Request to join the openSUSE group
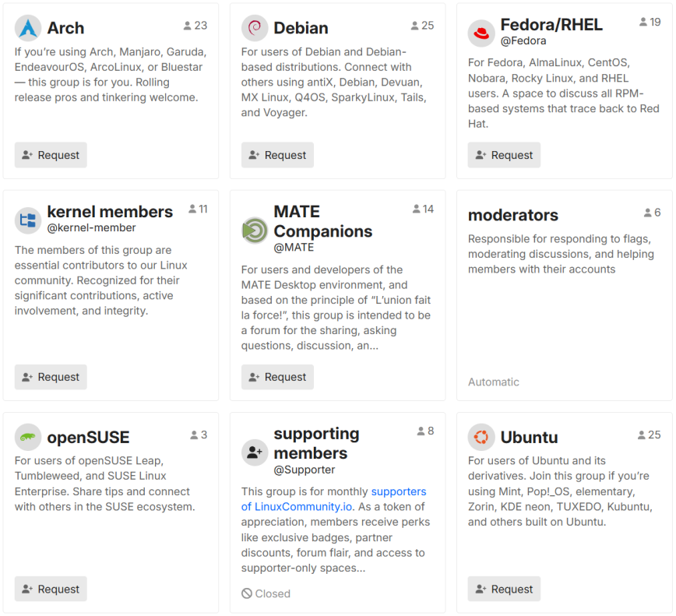This screenshot has width=676, height=616. 51,589
